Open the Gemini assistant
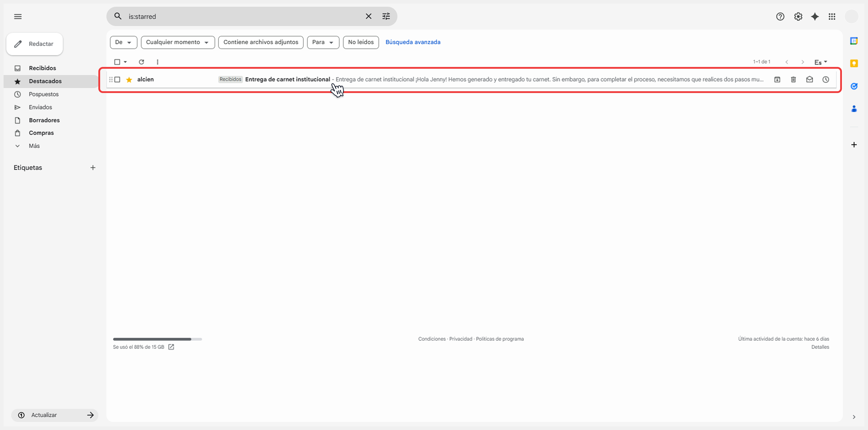Viewport: 868px width, 430px height. 815,16
